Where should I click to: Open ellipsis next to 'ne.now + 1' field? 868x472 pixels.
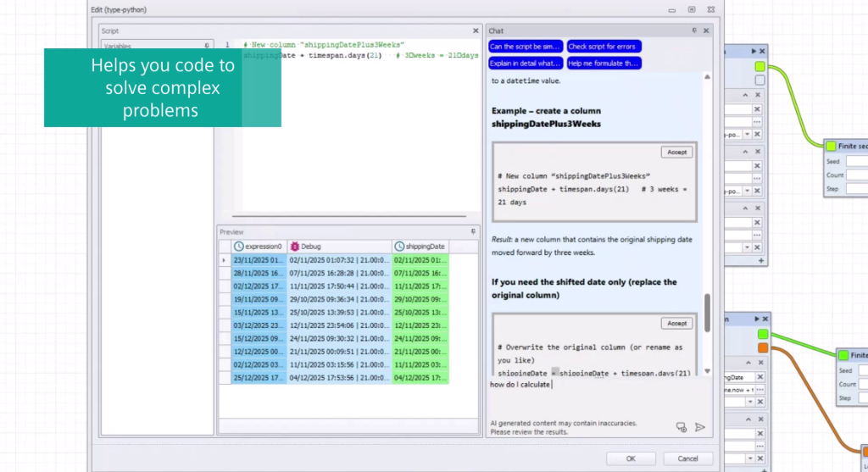(x=760, y=390)
